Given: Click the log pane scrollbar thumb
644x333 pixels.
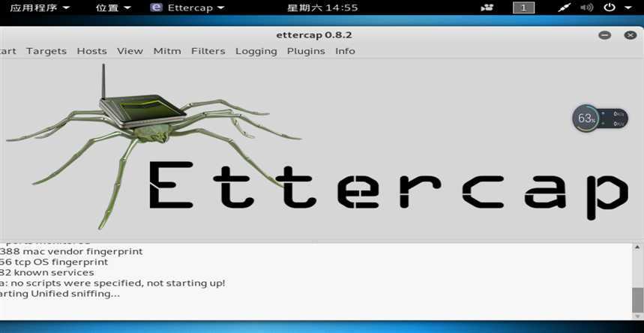Looking at the screenshot, I should click(637, 300).
